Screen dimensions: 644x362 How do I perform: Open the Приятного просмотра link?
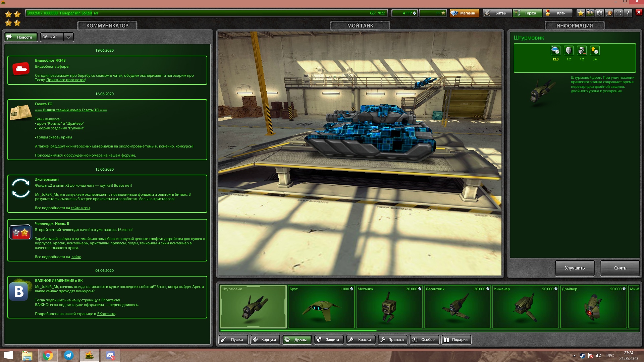point(66,80)
